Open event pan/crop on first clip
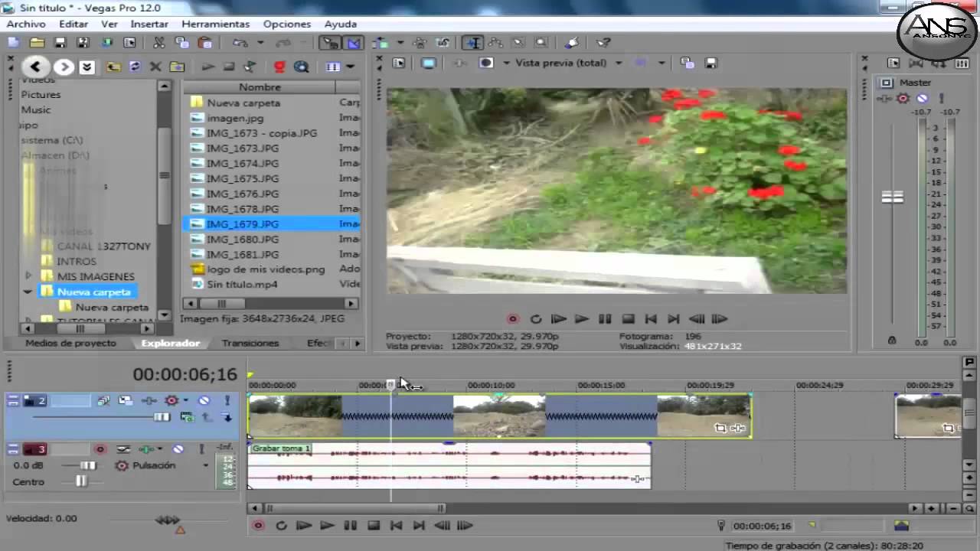Image resolution: width=980 pixels, height=551 pixels. click(720, 428)
